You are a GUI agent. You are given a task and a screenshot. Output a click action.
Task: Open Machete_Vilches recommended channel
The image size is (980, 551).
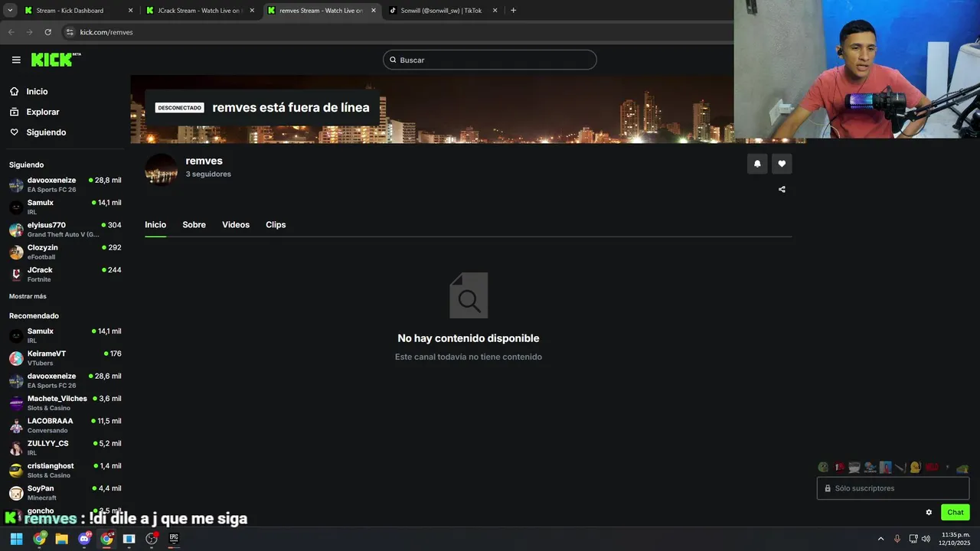(x=65, y=403)
